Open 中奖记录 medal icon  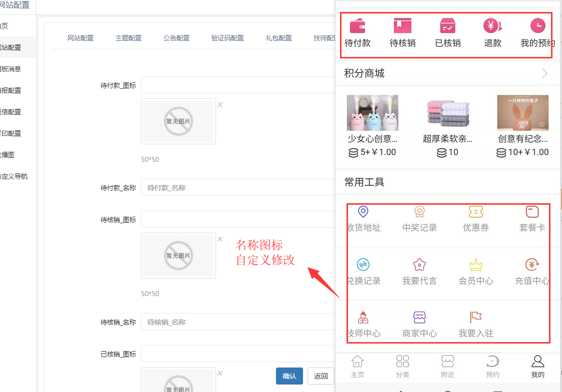pyautogui.click(x=419, y=212)
